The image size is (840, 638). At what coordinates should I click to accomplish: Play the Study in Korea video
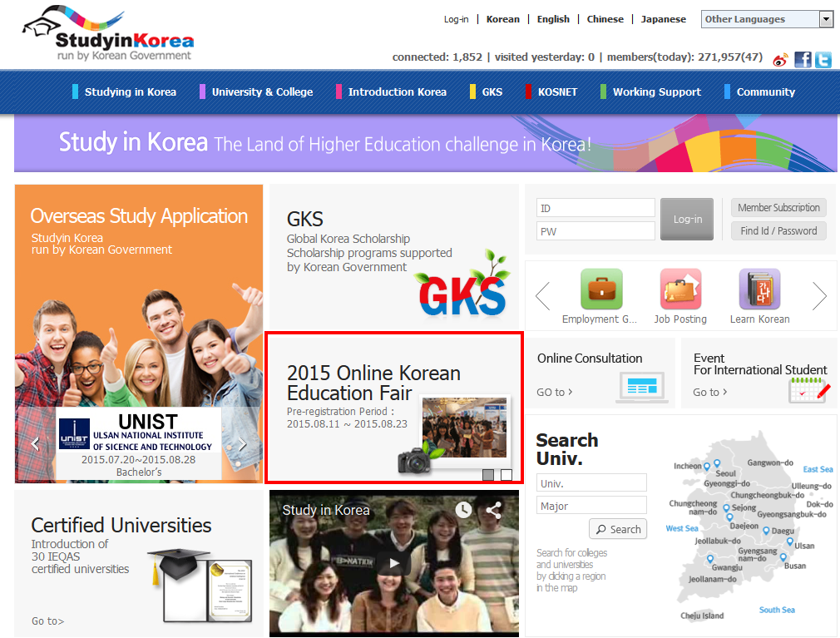point(393,563)
